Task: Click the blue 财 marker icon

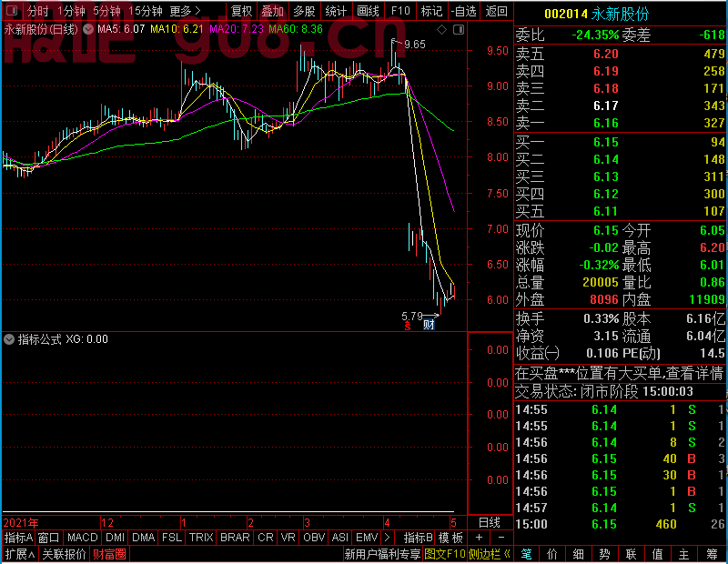Action: pos(429,325)
